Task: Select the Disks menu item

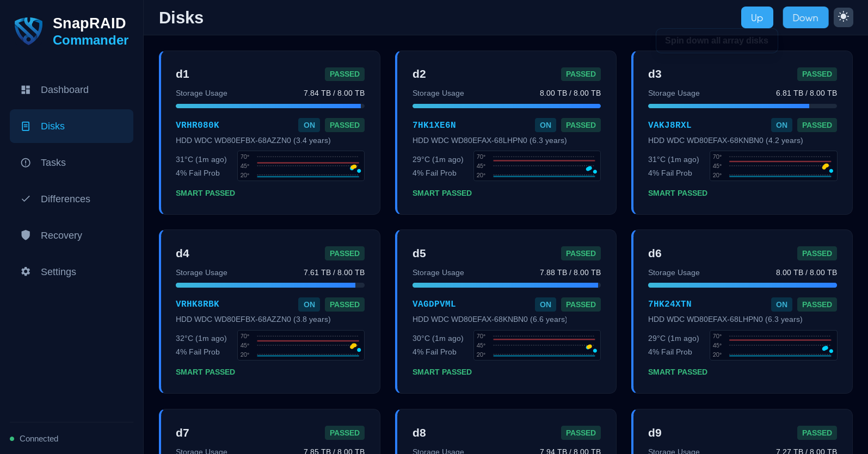Action: 71,126
